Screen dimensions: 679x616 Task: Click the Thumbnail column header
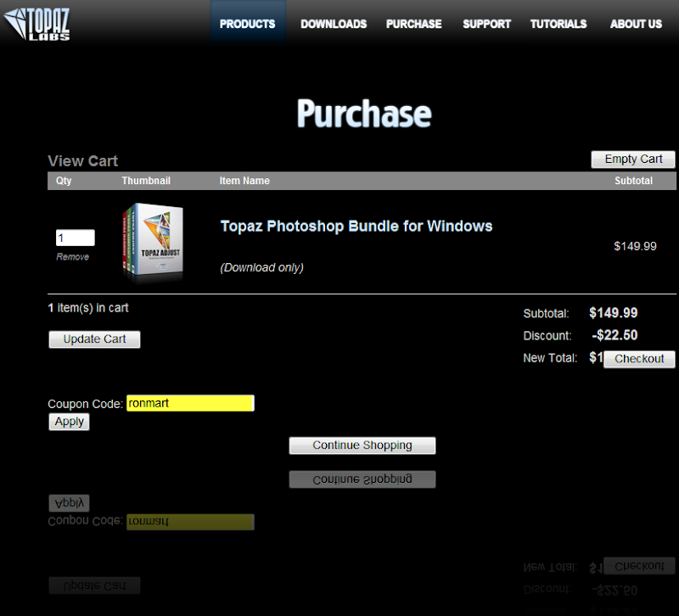146,181
